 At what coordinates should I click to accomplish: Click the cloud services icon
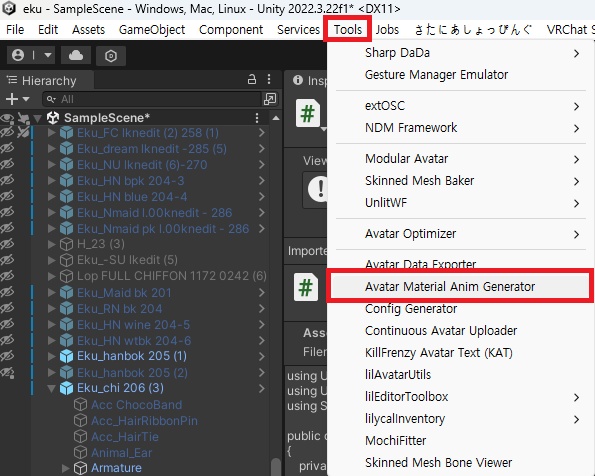point(76,55)
